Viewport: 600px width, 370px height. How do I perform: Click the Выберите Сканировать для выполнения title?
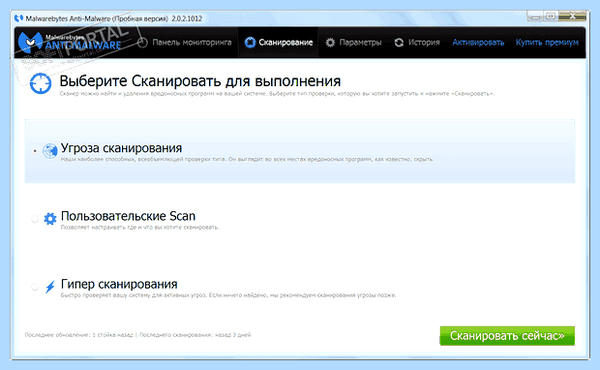coord(200,81)
